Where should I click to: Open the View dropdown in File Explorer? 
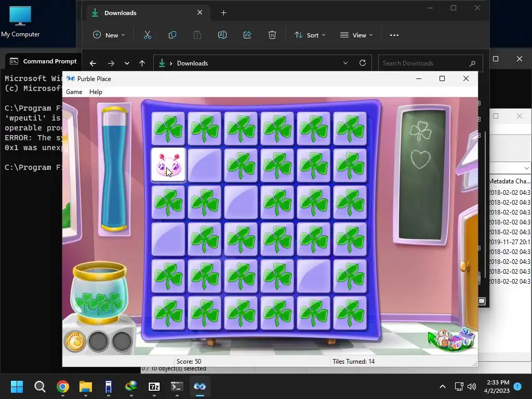point(356,35)
